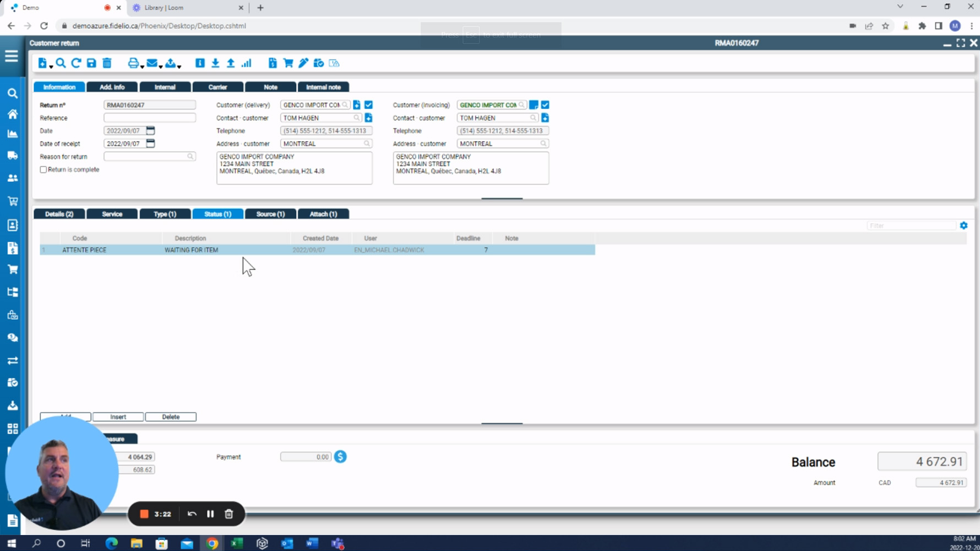Expand the email options dropdown arrow
Image resolution: width=980 pixels, height=551 pixels.
pyautogui.click(x=160, y=66)
